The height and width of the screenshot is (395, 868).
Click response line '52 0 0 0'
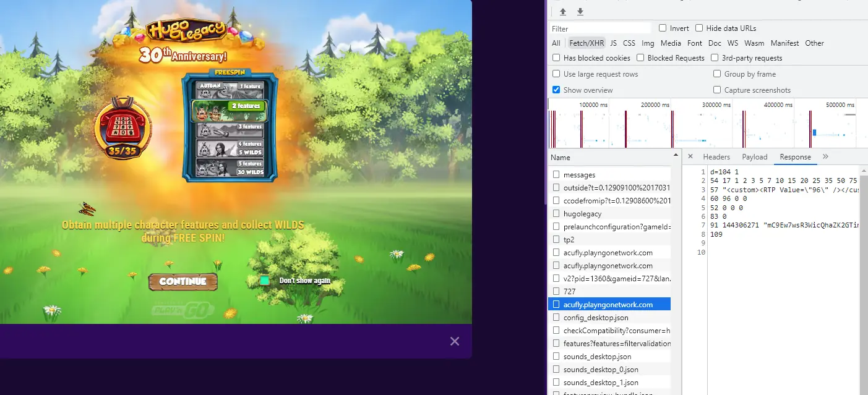(x=726, y=208)
